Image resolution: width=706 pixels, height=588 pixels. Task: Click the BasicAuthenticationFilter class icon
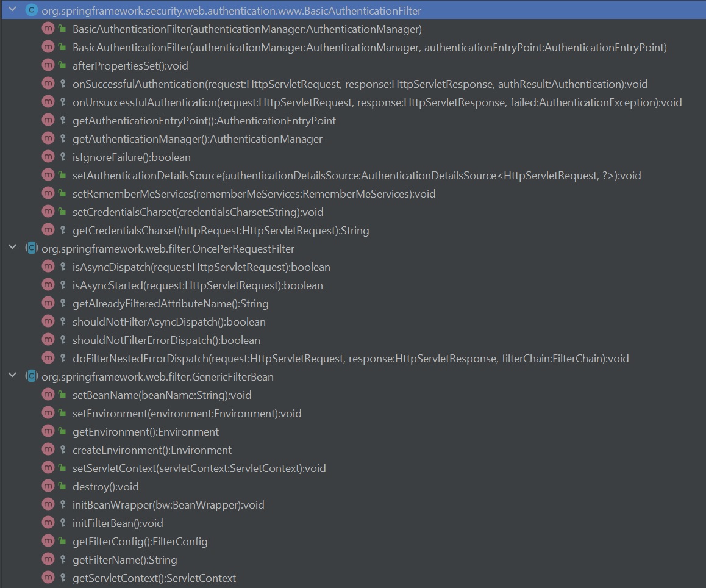pyautogui.click(x=32, y=11)
